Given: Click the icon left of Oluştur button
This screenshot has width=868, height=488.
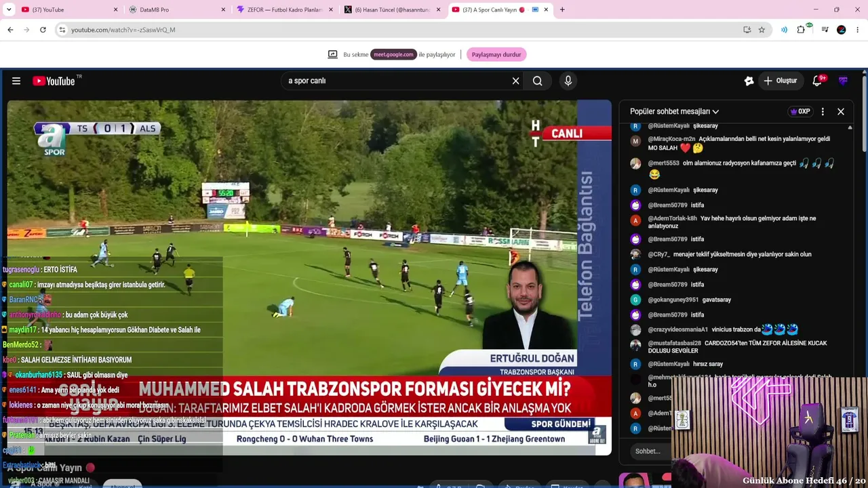Looking at the screenshot, I should point(749,81).
